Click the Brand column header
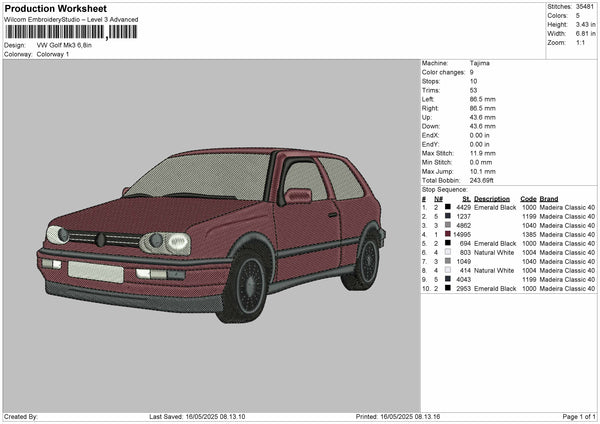The image size is (600, 424). point(549,198)
